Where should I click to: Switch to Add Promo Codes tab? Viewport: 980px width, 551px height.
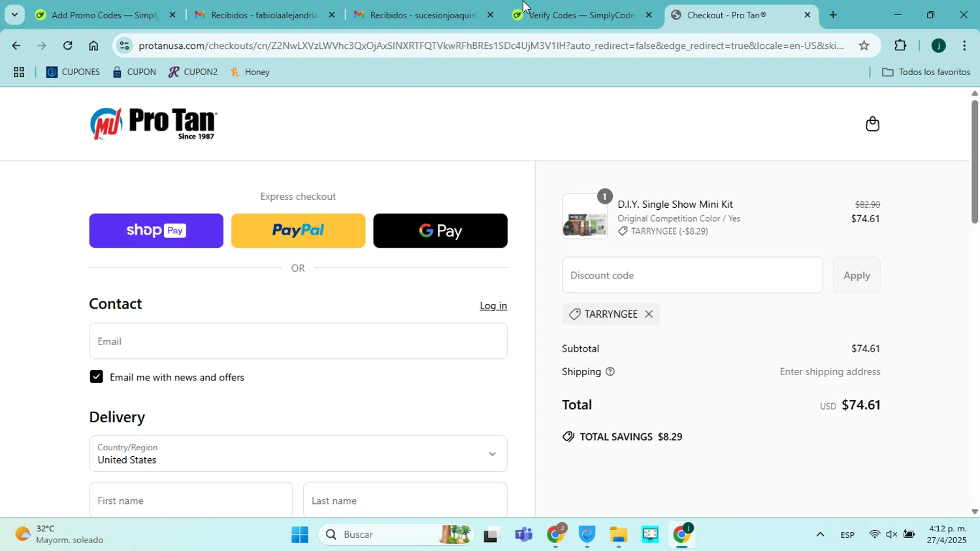(x=106, y=14)
